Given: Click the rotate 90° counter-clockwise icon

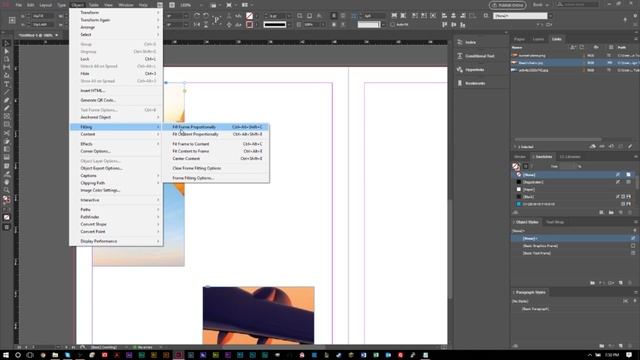Looking at the screenshot, I should (206, 16).
